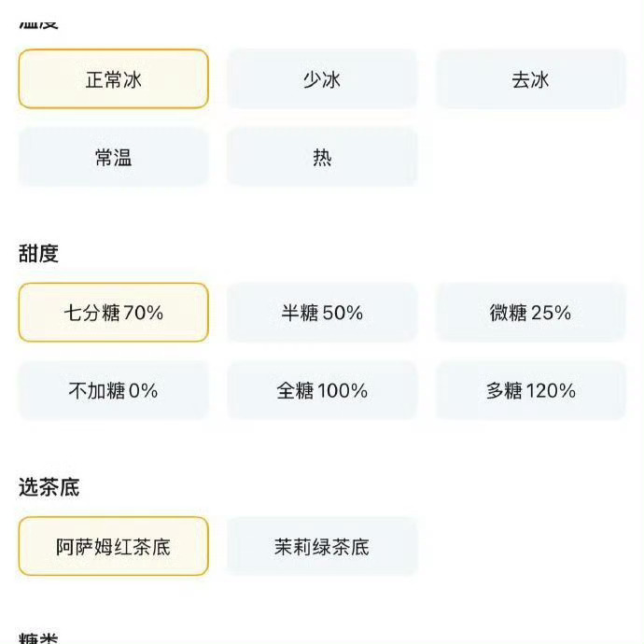Tap the 0% label on no-sugar option

[x=144, y=390]
